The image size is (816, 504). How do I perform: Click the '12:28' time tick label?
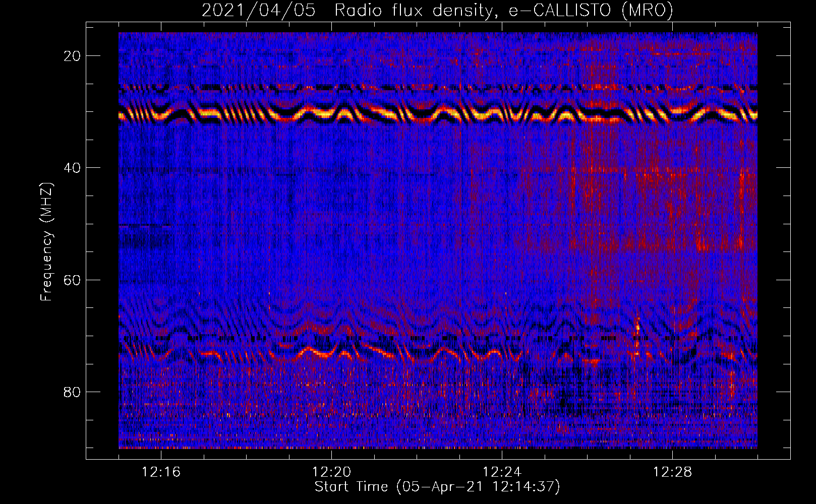point(673,472)
